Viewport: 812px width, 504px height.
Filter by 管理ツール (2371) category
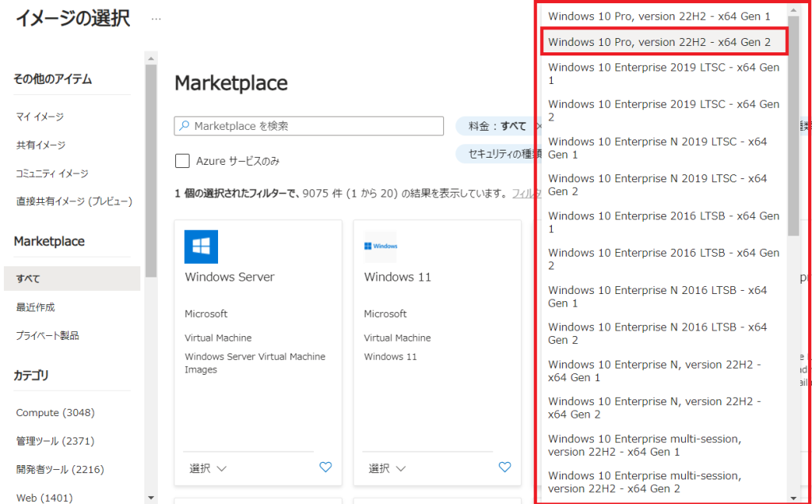click(x=55, y=441)
